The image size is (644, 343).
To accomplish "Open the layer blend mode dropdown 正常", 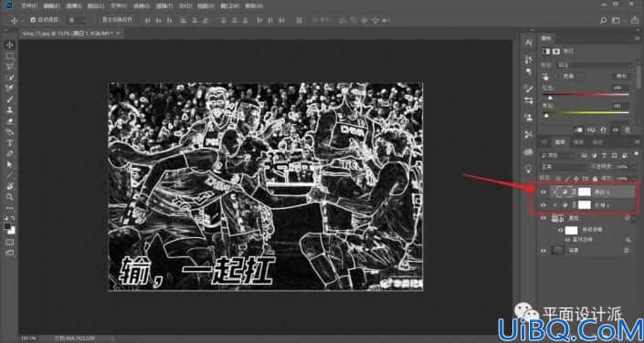I will [564, 168].
